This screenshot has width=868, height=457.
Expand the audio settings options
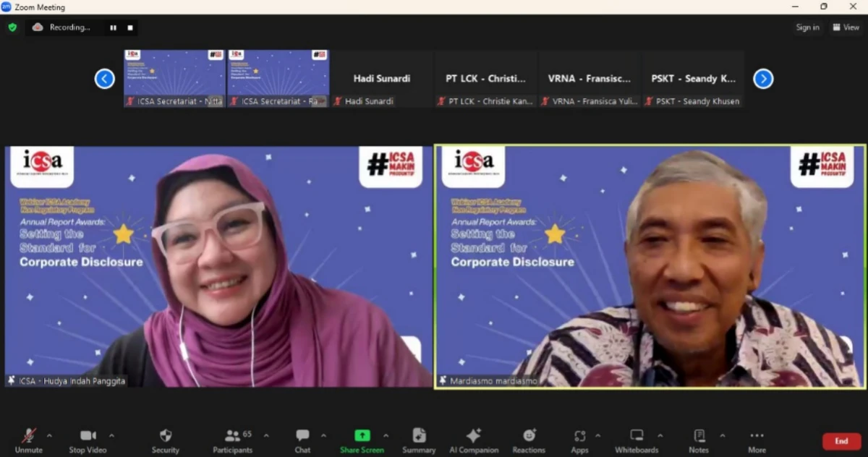[49, 436]
